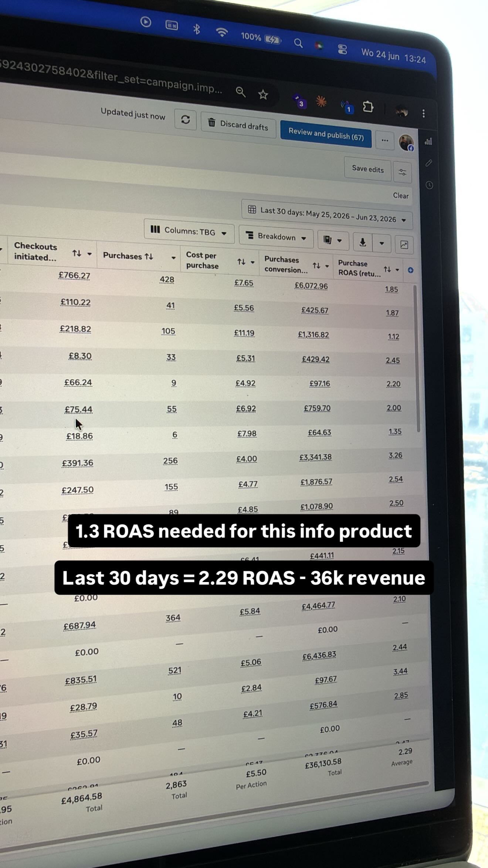Open the orange starburst browser extension

(321, 101)
